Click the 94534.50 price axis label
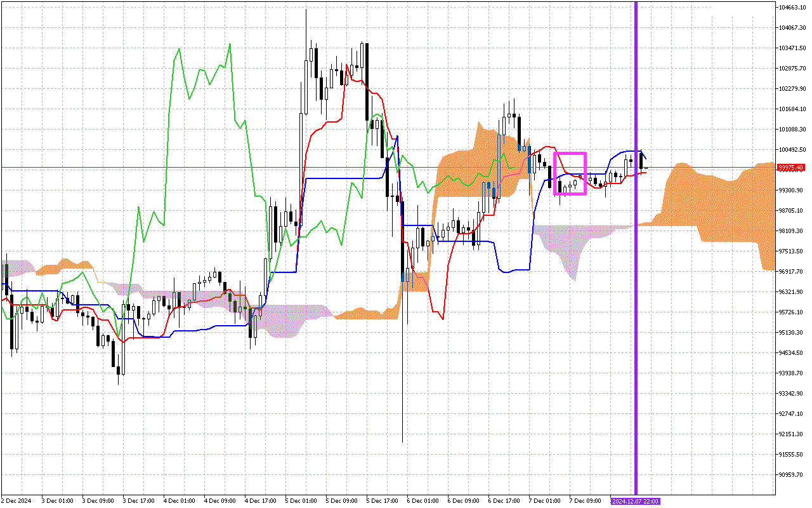The image size is (812, 508). (792, 353)
